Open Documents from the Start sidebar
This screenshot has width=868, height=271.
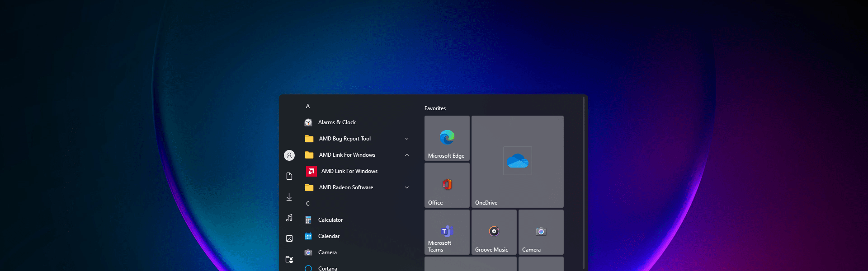tap(289, 176)
